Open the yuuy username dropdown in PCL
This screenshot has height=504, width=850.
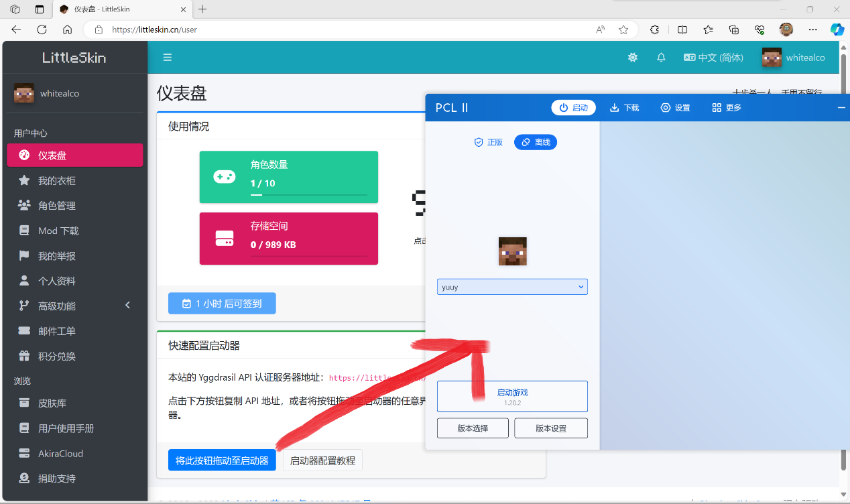pyautogui.click(x=512, y=287)
